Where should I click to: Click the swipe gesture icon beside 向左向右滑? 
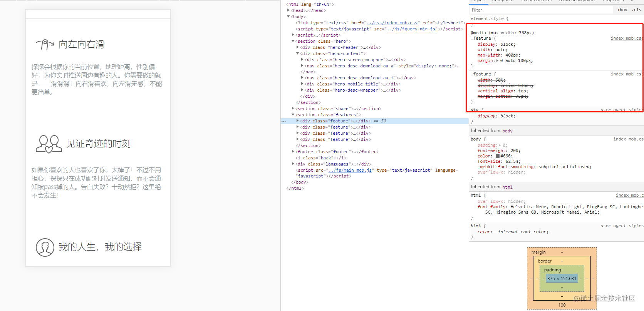pos(45,45)
